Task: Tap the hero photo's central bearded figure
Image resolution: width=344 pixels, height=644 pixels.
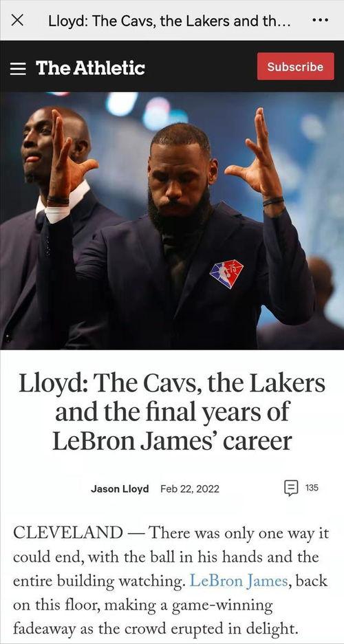Action: tap(181, 230)
